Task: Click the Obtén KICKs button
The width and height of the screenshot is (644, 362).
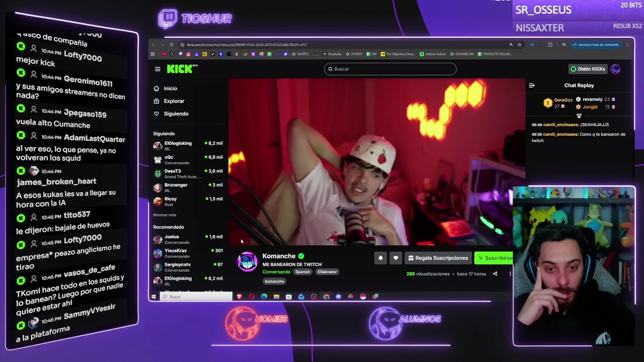Action: 588,69
